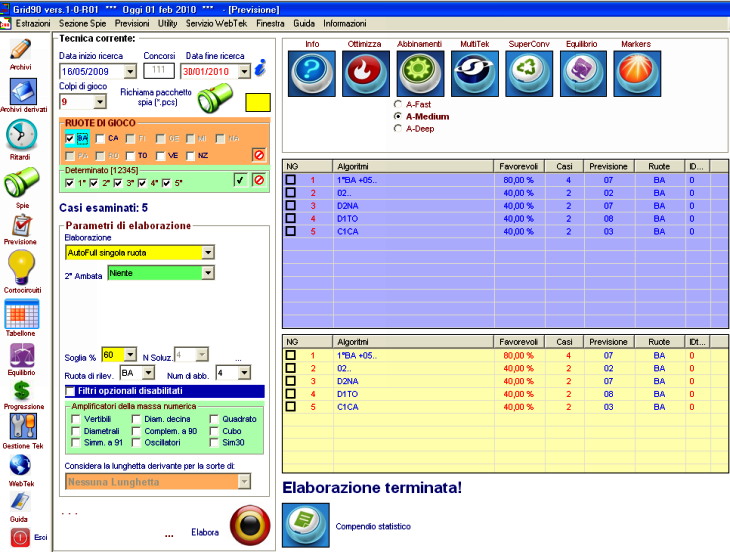This screenshot has width=730, height=552.
Task: Open the 2° Ambata Niente dropdown
Action: pos(208,273)
